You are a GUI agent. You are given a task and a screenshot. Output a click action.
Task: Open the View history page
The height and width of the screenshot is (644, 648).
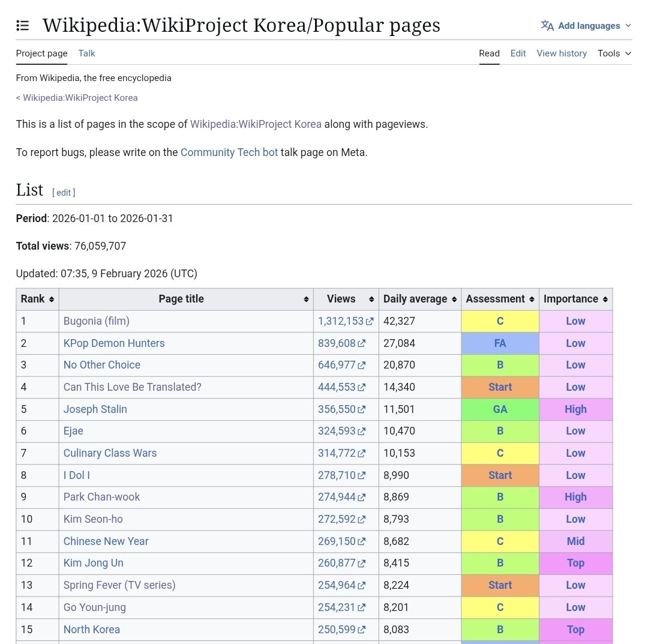[x=562, y=53]
